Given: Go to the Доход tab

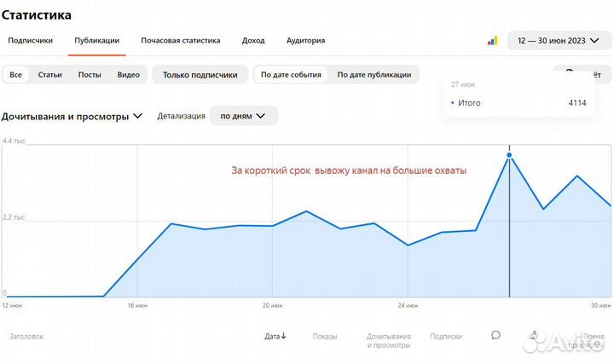Looking at the screenshot, I should [x=253, y=40].
